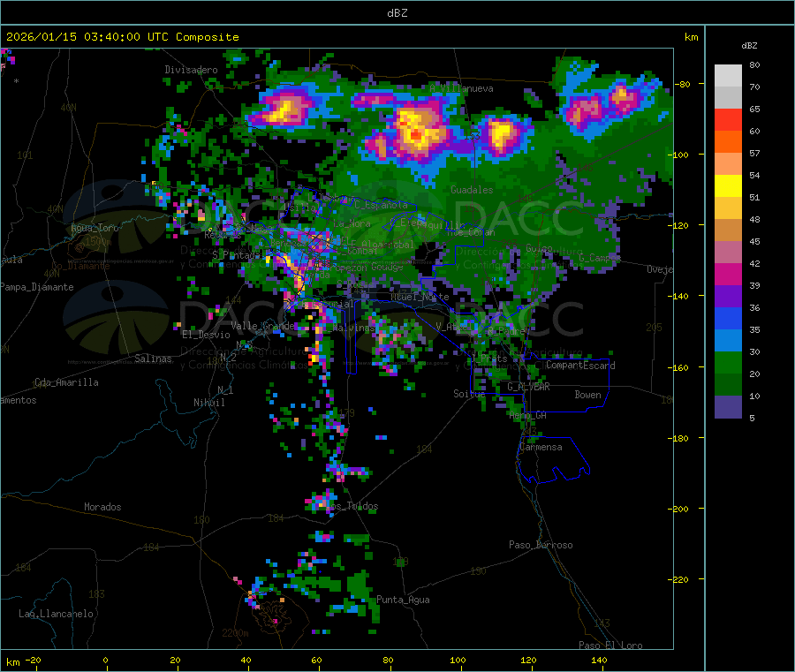Select the light gray 70-80 dBZ legend swatch

pos(728,76)
